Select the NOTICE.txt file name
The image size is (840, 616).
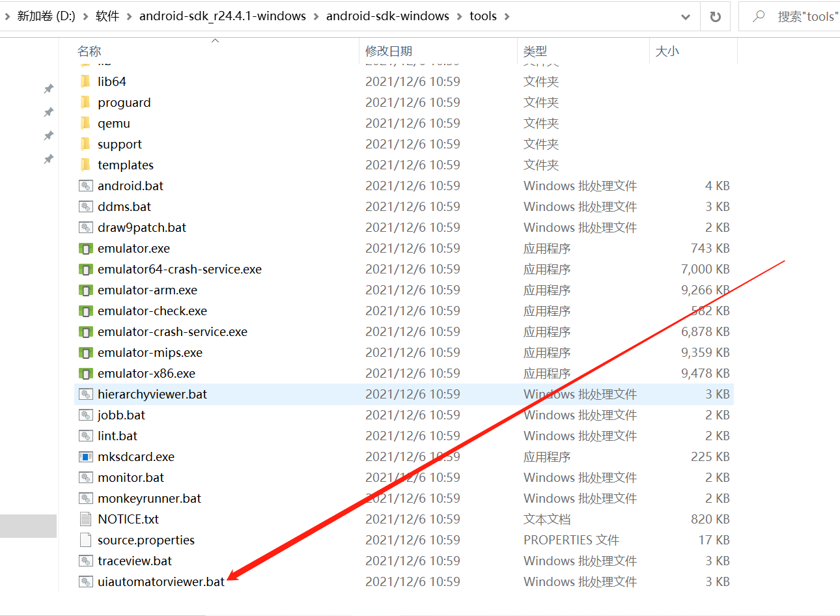pos(128,519)
